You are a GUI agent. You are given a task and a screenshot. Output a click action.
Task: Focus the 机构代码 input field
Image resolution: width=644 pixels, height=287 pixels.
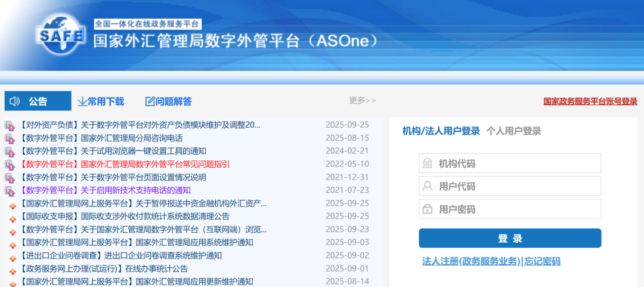[510, 163]
